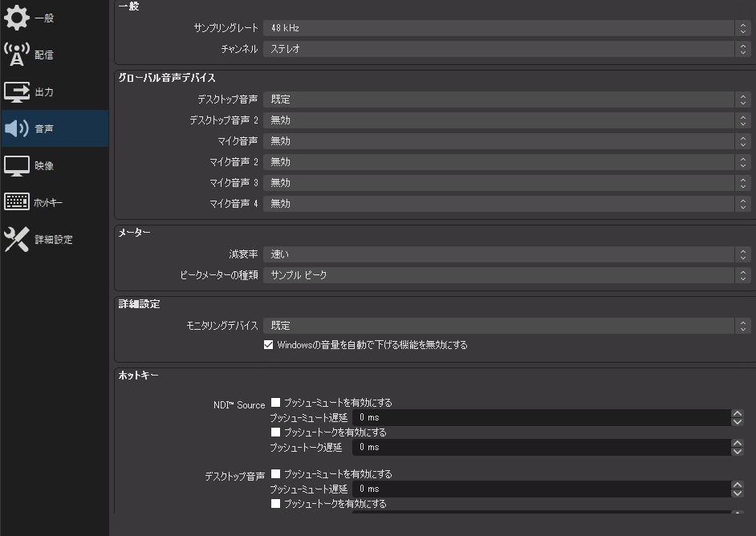Uncheck Windowsの音量を自動で下げる機能を無効にする
Screen dimensions: 756x536
pyautogui.click(x=269, y=345)
